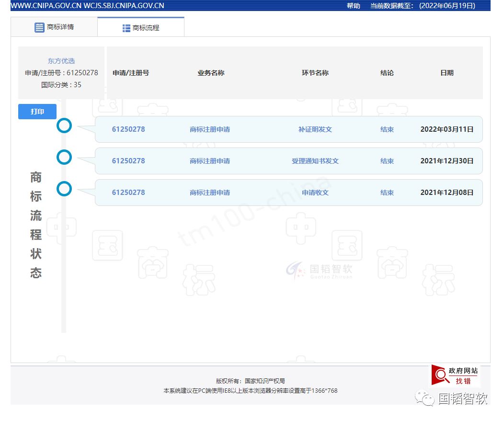Click the browser resolution recommendation footer text
The image size is (504, 421).
(251, 391)
